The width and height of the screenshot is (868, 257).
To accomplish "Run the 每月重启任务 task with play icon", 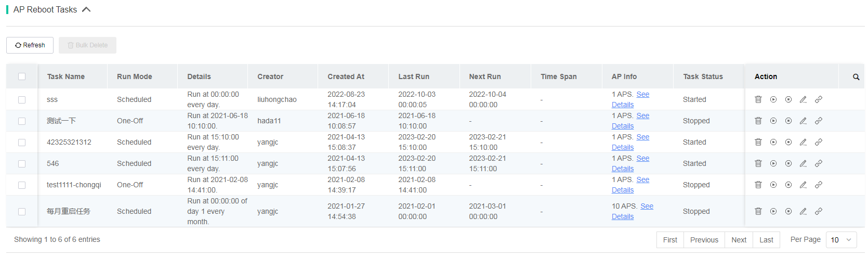I will 773,211.
